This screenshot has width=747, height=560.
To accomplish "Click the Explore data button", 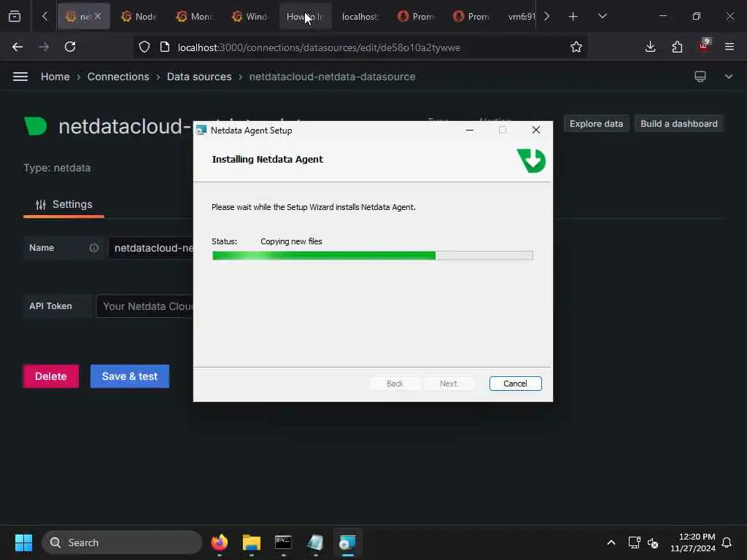I will pyautogui.click(x=596, y=124).
